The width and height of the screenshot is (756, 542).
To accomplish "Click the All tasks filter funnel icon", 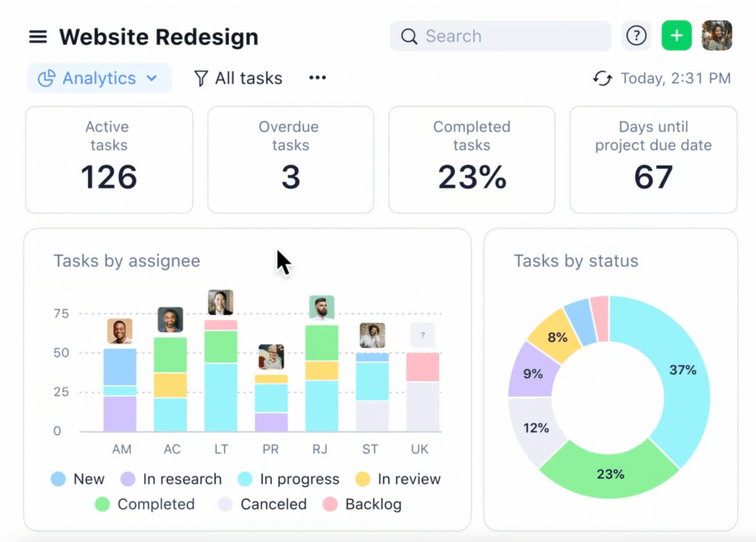I will pyautogui.click(x=201, y=78).
